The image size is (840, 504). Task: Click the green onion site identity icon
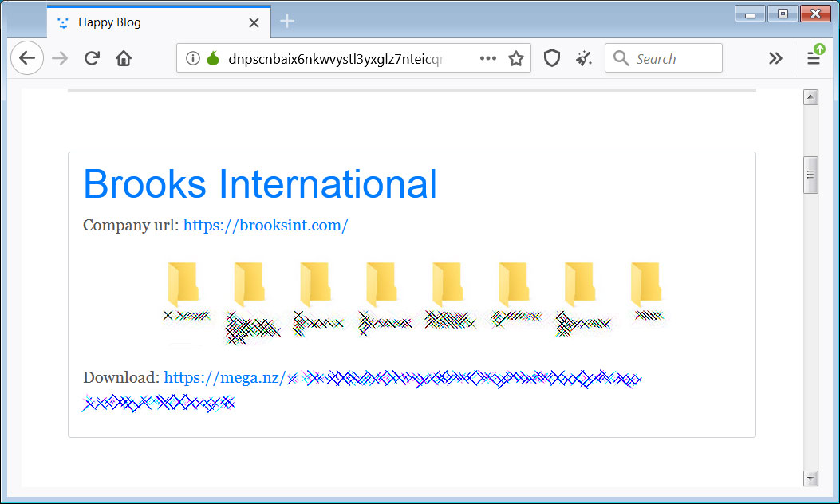click(213, 58)
